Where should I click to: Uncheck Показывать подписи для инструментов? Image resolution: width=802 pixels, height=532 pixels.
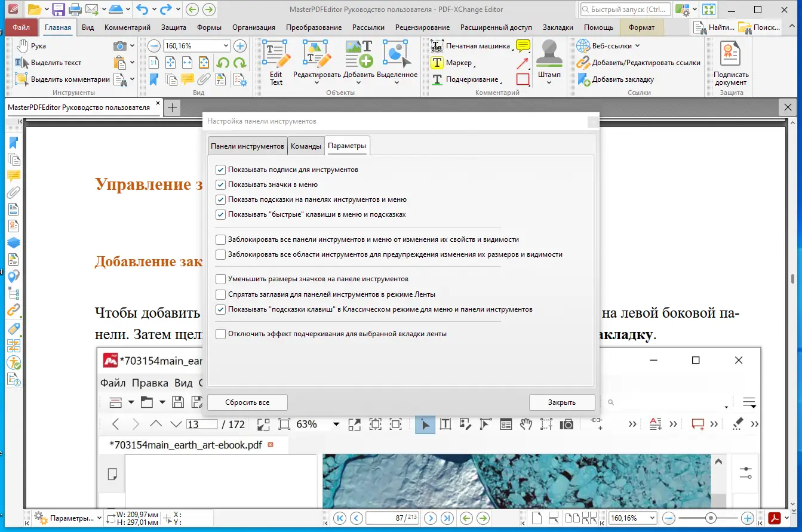click(220, 169)
